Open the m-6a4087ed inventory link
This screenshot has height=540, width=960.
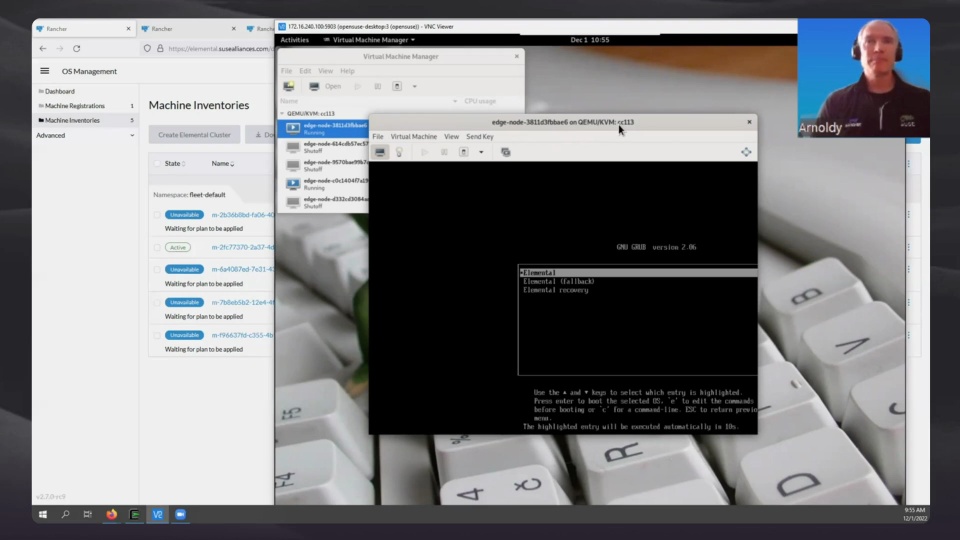click(x=243, y=269)
